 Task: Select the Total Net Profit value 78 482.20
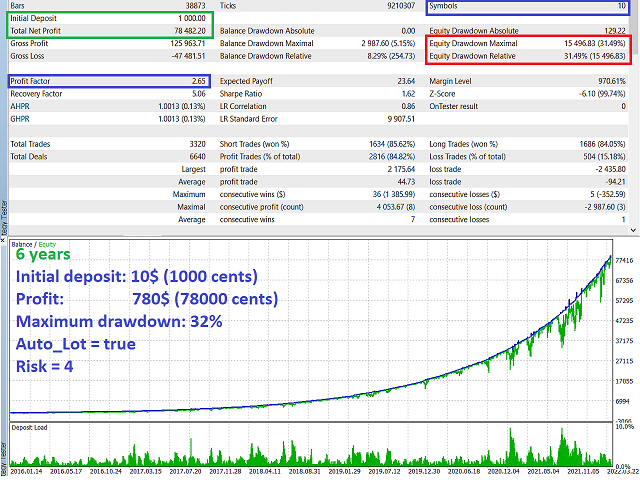(190, 31)
